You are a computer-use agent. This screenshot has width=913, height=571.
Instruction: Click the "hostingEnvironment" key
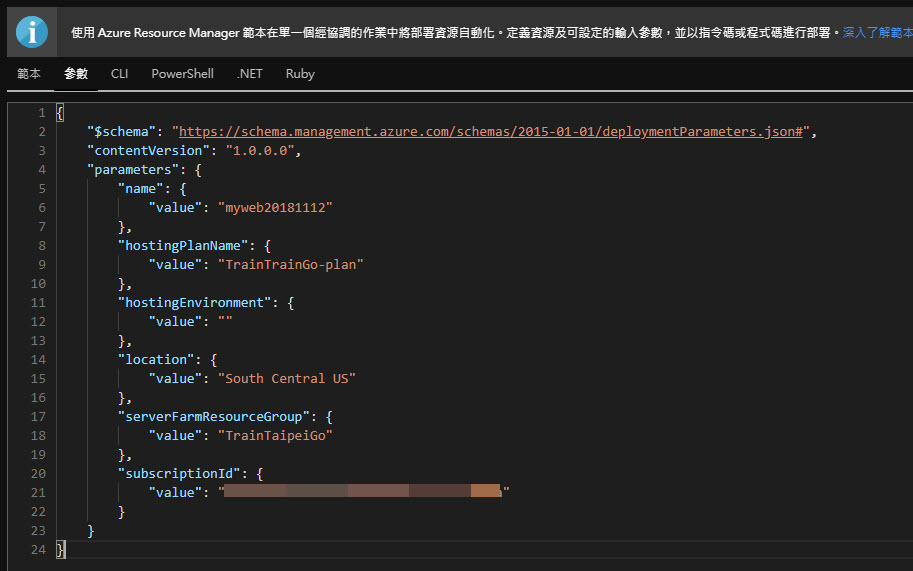click(194, 303)
